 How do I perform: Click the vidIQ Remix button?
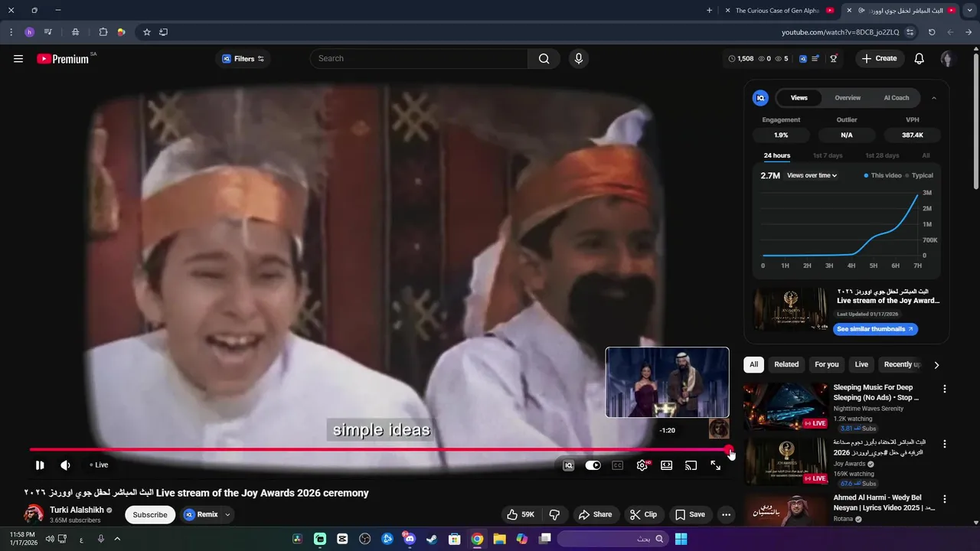coord(201,515)
